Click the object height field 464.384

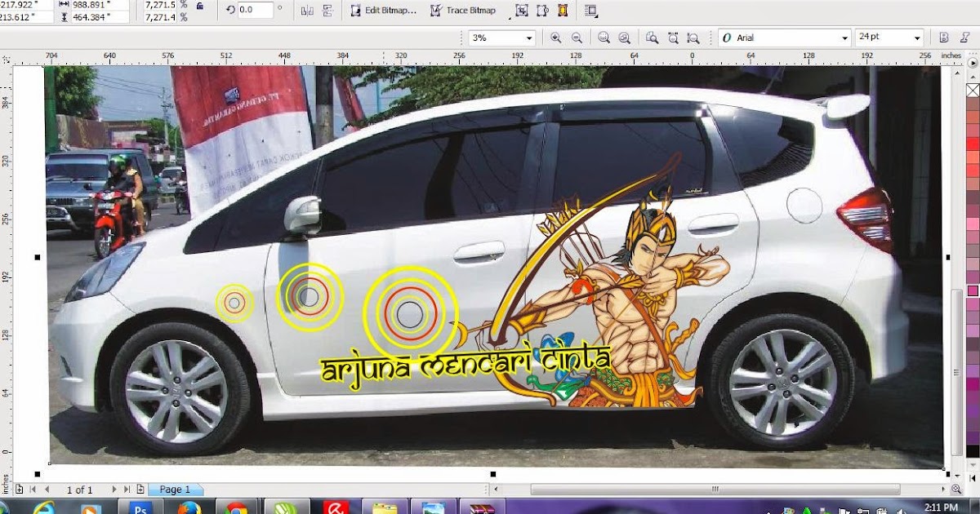click(100, 17)
